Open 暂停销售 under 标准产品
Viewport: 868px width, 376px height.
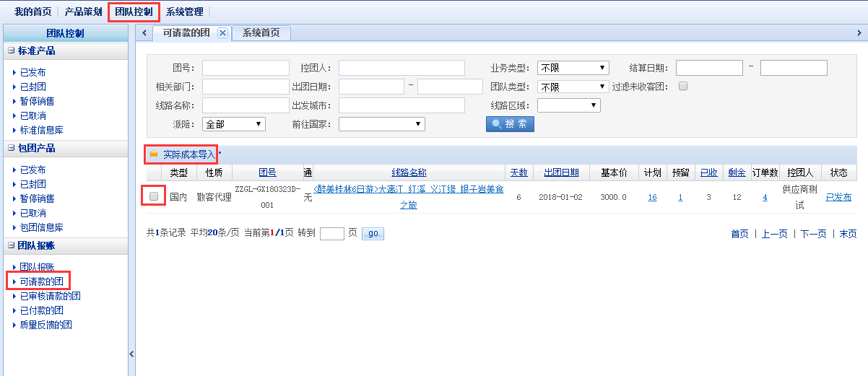(x=37, y=101)
